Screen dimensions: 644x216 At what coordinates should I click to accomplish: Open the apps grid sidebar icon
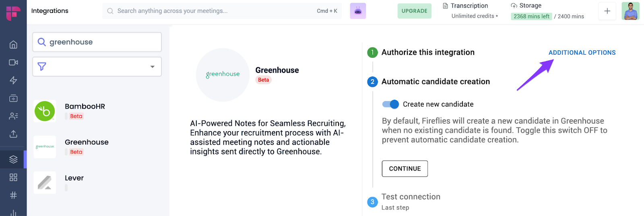tap(13, 177)
